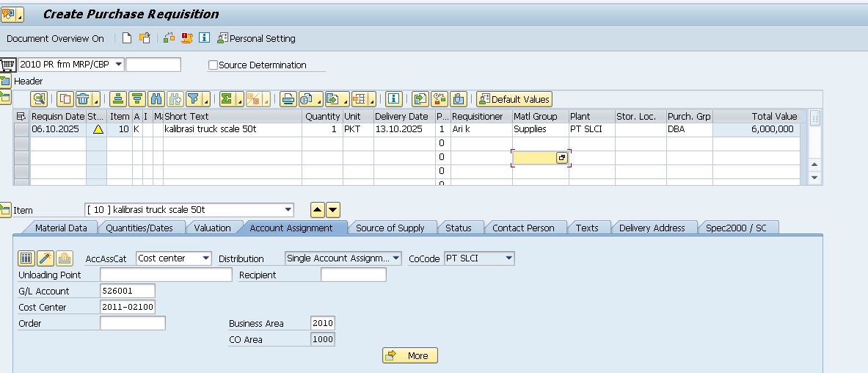Click the Create new document page icon

tap(127, 38)
